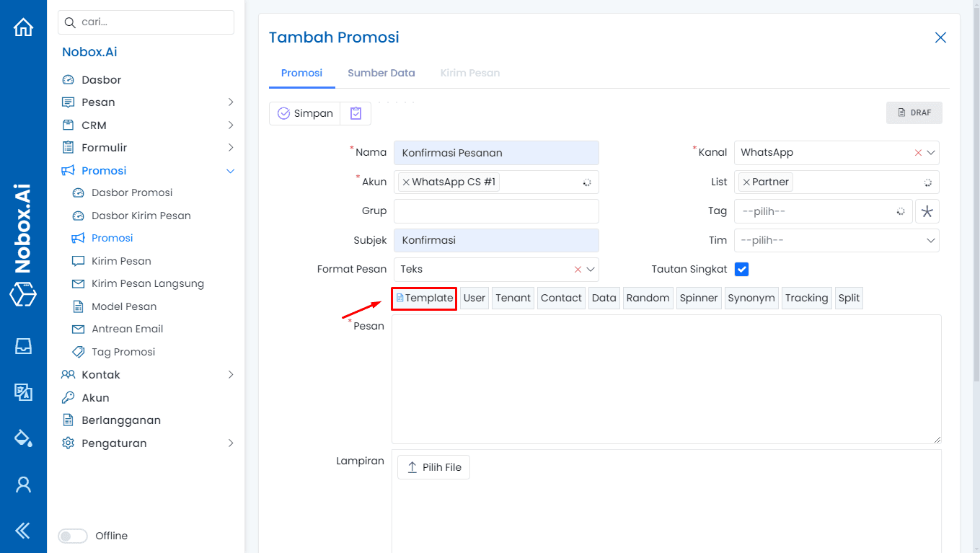This screenshot has width=980, height=553.
Task: Click the user profile icon in left rail
Action: 23,484
